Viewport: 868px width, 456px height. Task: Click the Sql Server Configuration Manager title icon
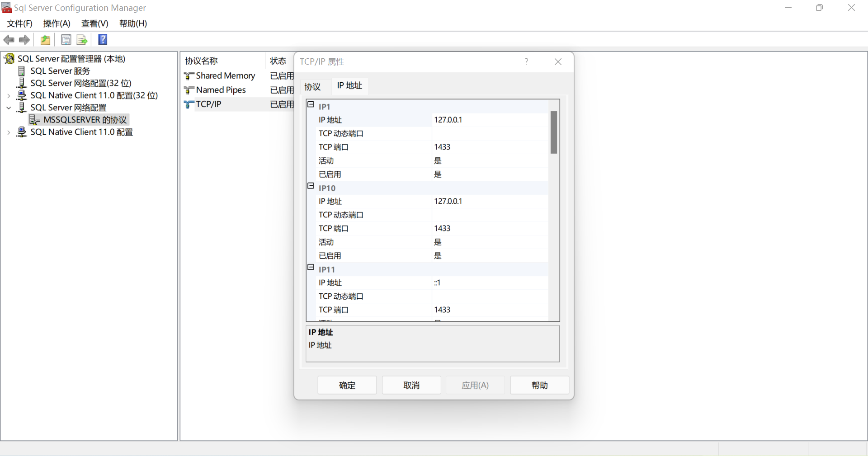click(x=6, y=8)
